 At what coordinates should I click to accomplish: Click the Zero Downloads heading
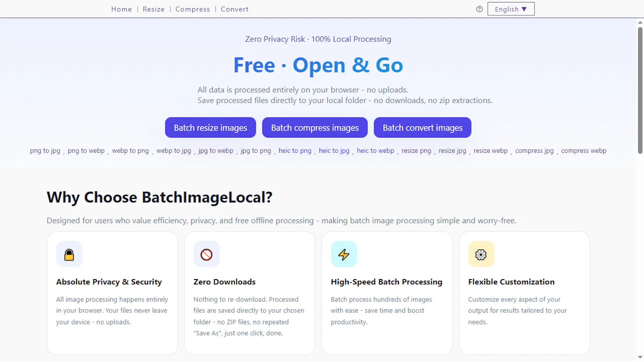225,282
